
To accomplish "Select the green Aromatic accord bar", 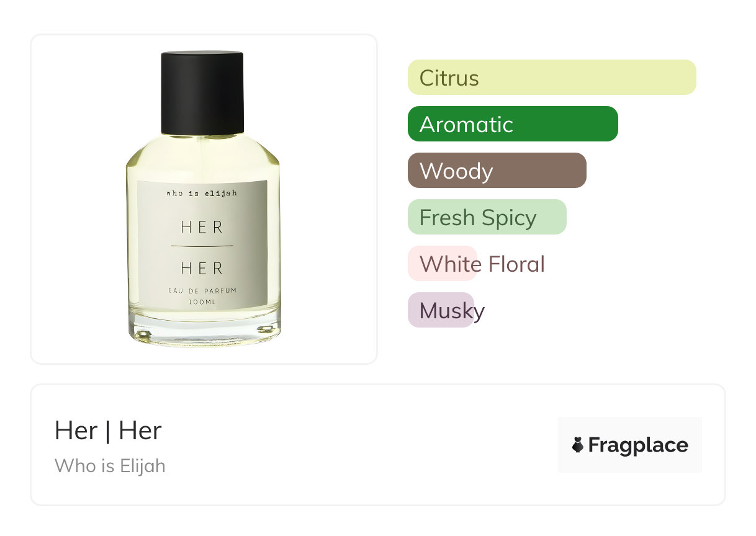I will [x=513, y=124].
